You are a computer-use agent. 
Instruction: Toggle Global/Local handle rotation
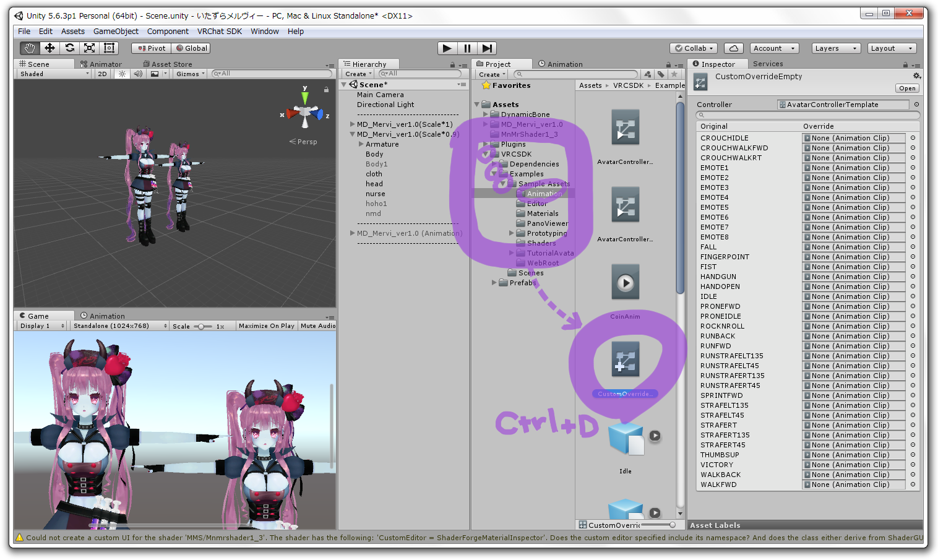[x=192, y=48]
